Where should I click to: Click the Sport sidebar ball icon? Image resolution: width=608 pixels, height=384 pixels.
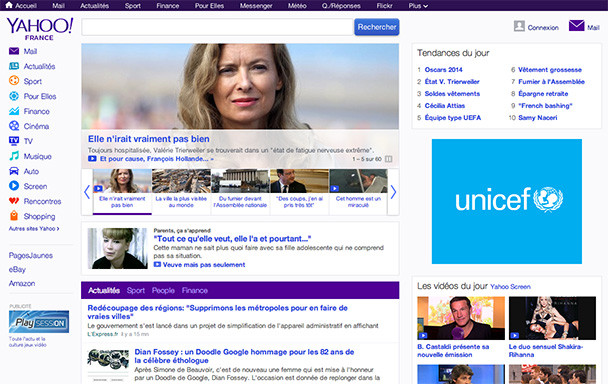tap(14, 81)
